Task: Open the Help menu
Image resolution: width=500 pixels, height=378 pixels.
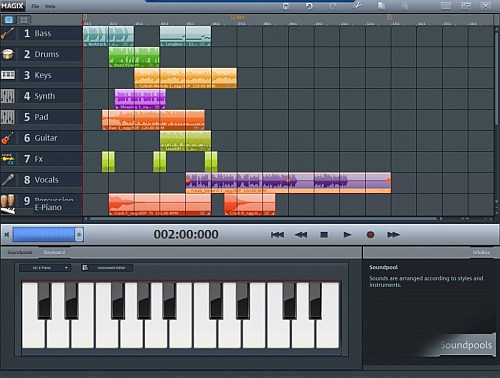Action: point(50,6)
